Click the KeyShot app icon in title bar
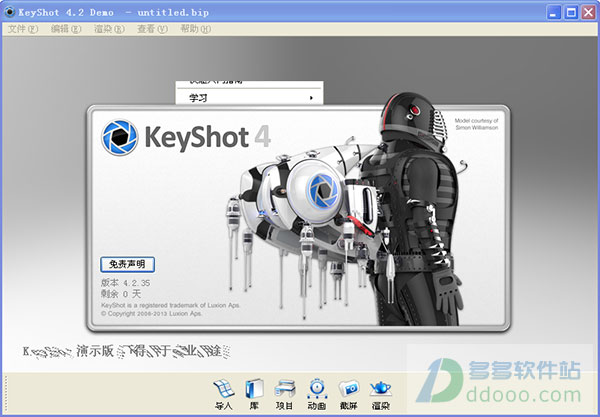 click(10, 12)
